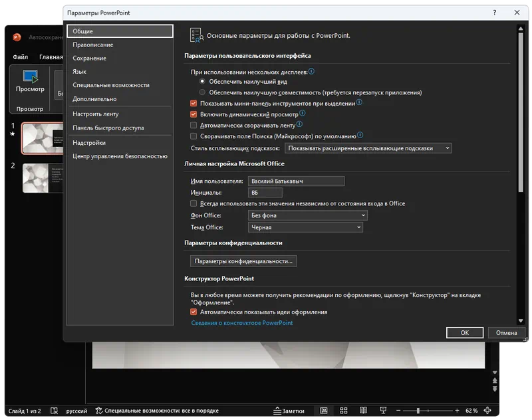
Task: Click fit slide to window icon
Action: click(x=488, y=411)
